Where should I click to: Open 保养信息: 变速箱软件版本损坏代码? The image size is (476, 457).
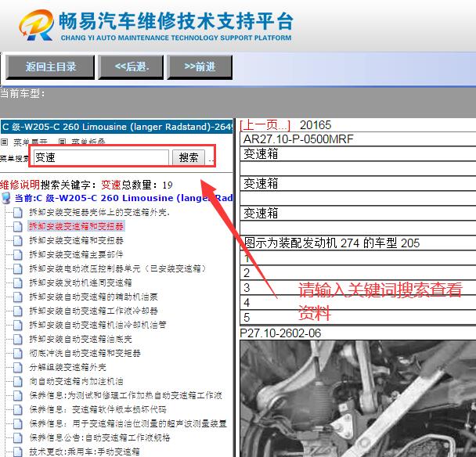98,409
